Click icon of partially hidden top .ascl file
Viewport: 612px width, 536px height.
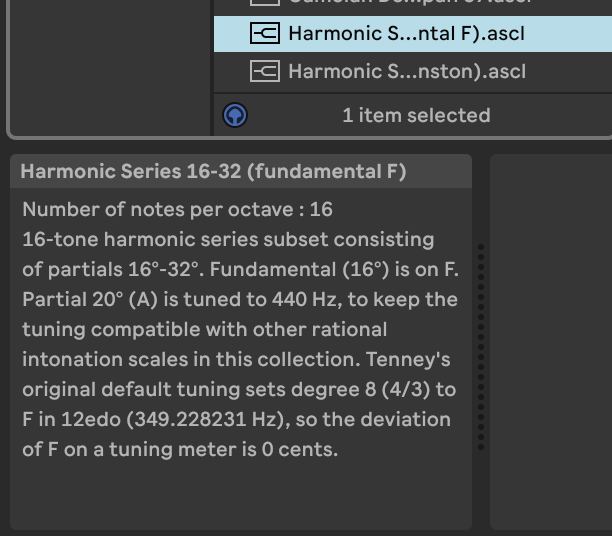pyautogui.click(x=265, y=2)
